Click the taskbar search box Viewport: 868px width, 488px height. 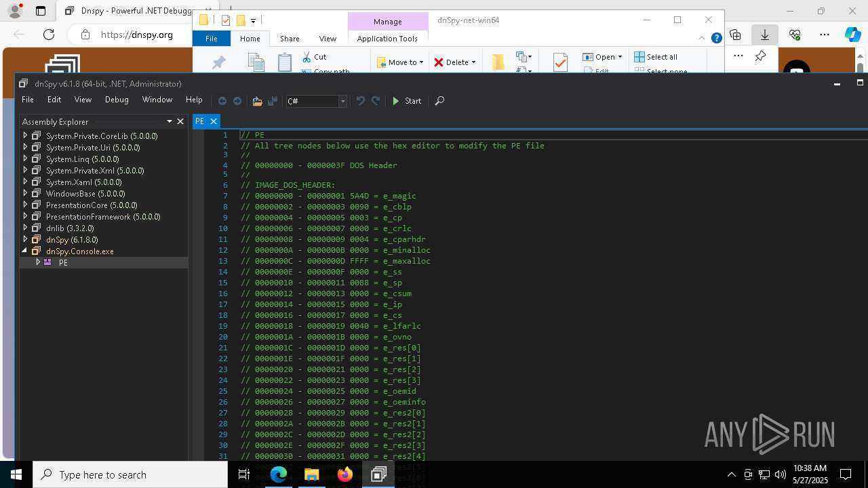pos(130,474)
